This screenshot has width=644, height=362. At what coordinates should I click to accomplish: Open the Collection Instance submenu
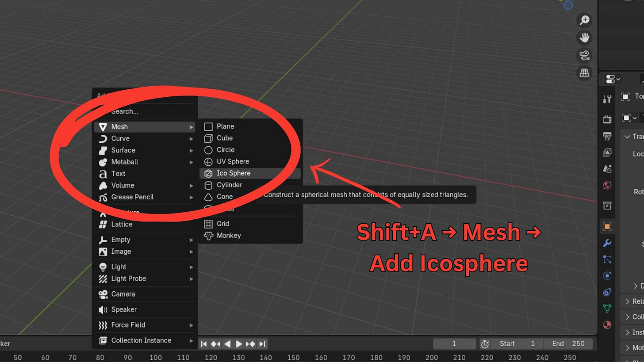pos(145,340)
